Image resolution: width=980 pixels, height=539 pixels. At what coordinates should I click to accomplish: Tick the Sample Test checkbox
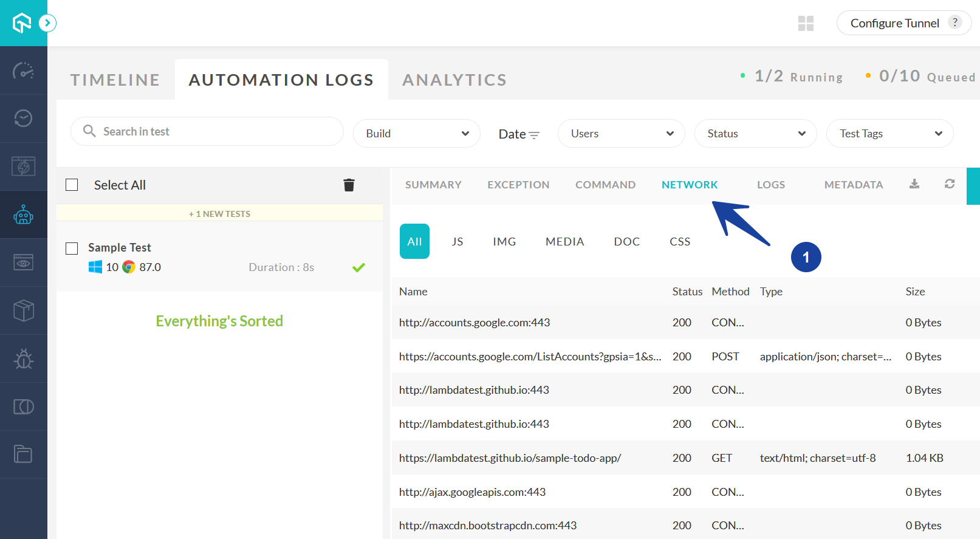click(72, 248)
